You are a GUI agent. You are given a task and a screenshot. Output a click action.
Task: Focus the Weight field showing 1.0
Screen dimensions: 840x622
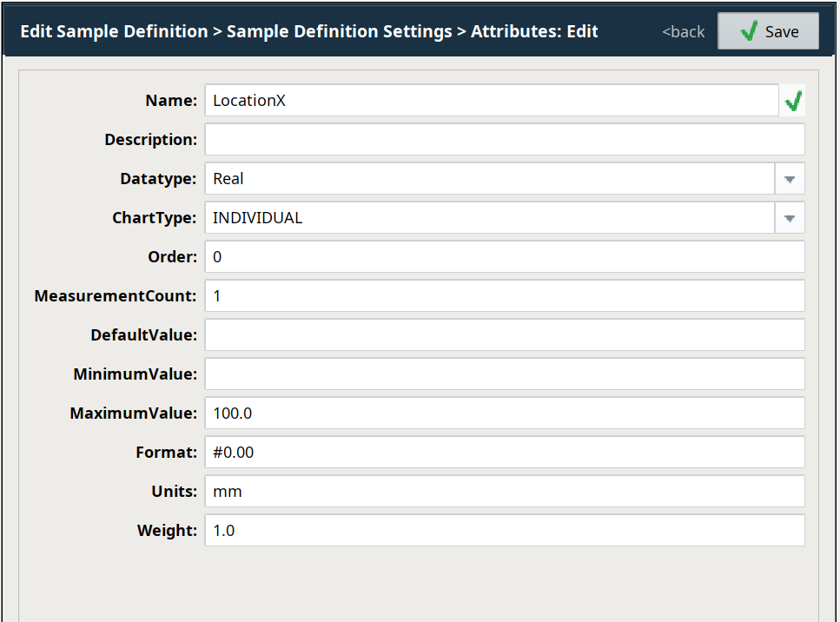(505, 531)
